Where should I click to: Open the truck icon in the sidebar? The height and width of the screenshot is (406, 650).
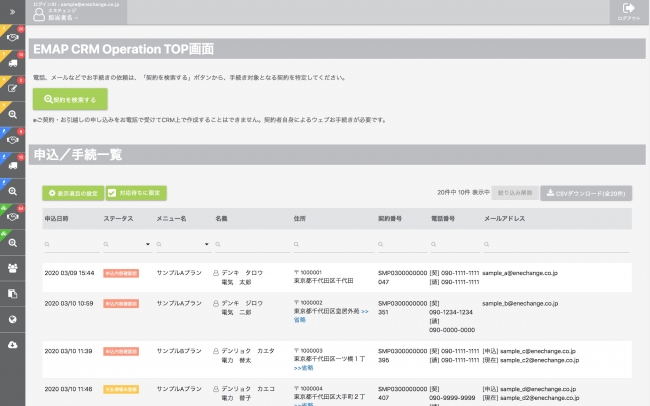(12, 62)
